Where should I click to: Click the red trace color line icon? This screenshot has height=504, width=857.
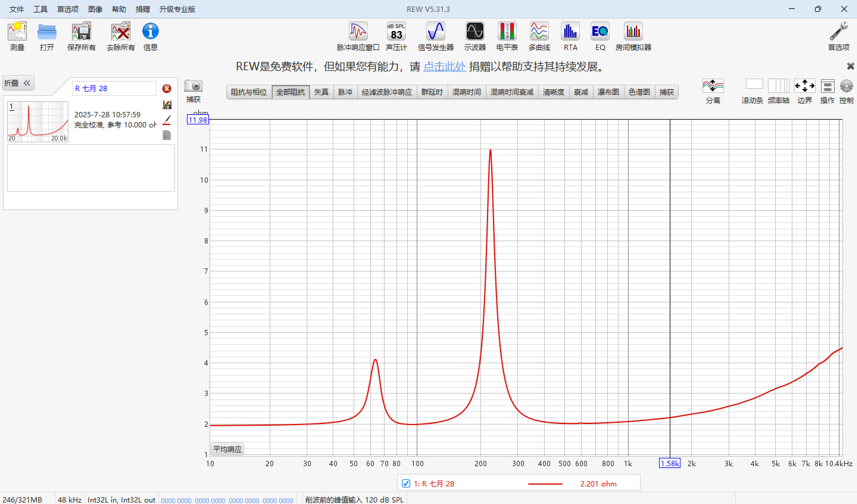pos(167,120)
